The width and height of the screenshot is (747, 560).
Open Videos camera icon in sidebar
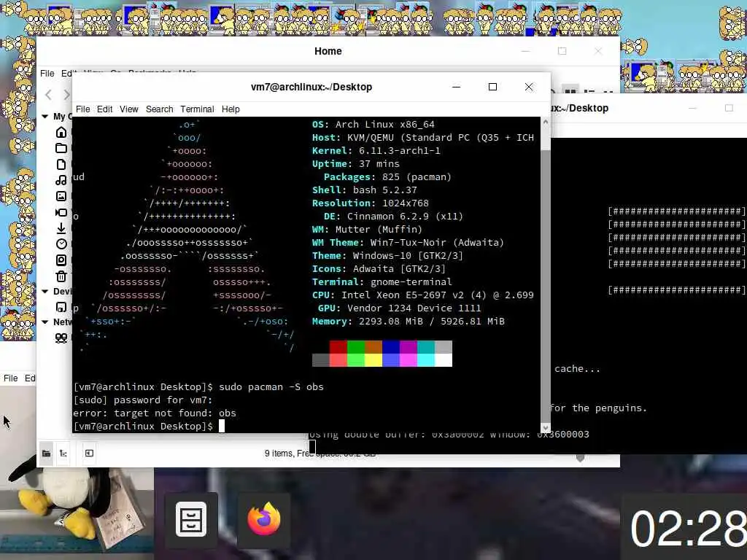(x=61, y=212)
